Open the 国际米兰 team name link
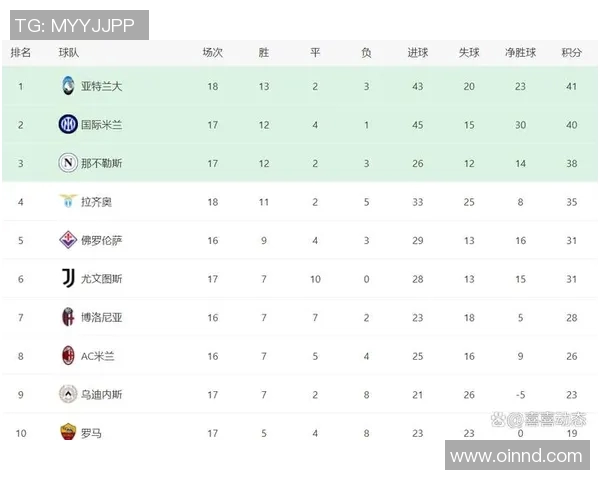This screenshot has width=600, height=480. click(102, 125)
